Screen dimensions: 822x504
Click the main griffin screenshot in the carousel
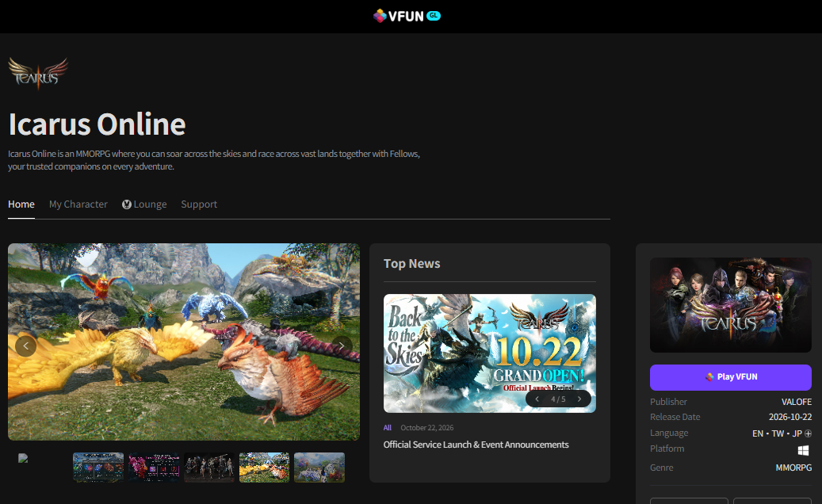pos(183,342)
